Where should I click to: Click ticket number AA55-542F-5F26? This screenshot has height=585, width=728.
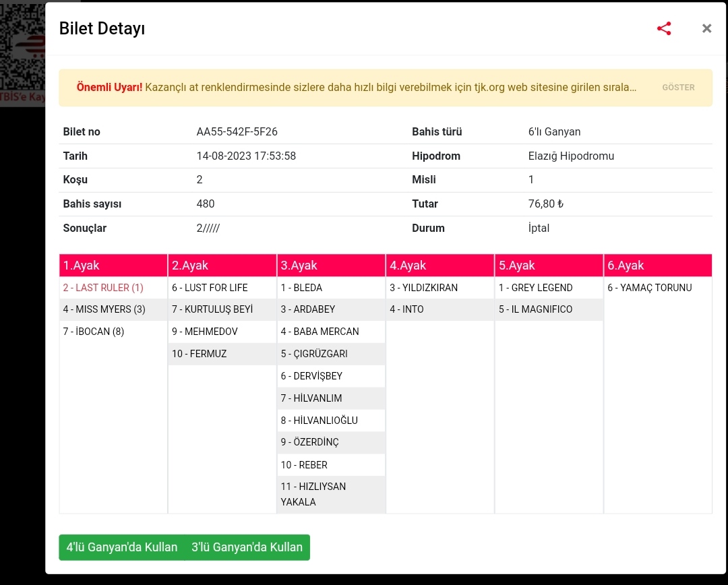pos(237,132)
